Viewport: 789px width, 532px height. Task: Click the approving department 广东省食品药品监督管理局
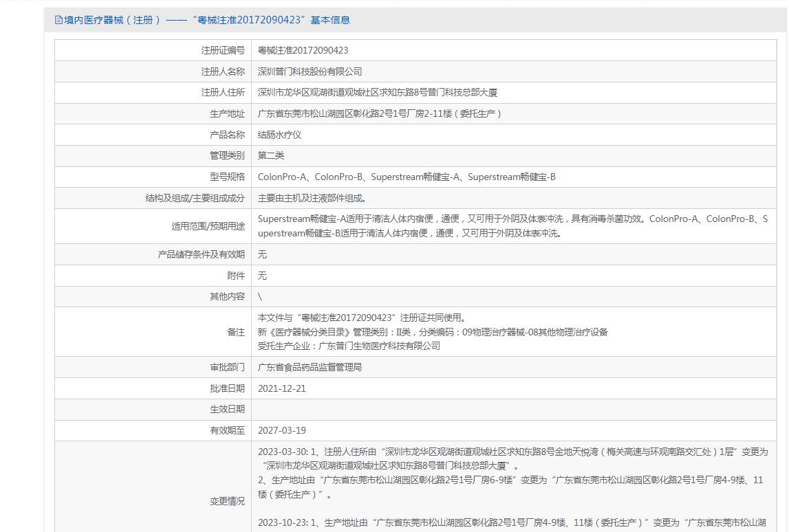pyautogui.click(x=310, y=368)
